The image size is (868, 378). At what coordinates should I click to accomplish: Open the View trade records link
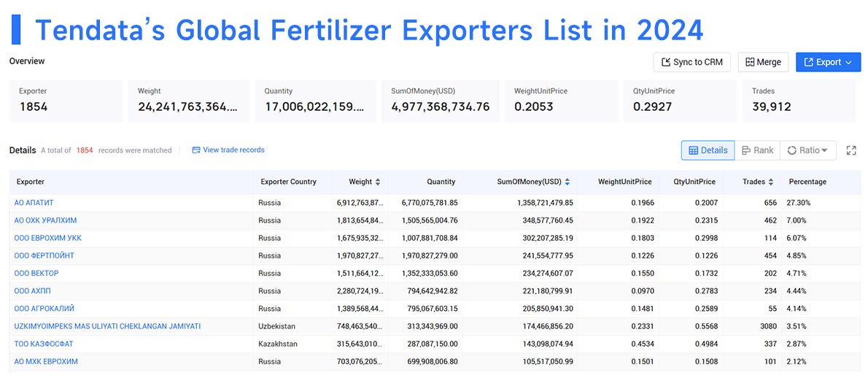coord(228,150)
